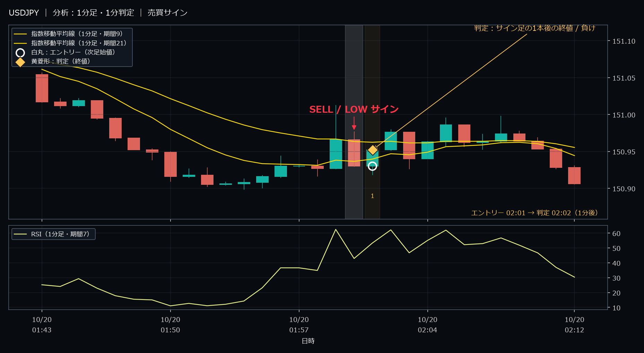Click the 10/20 02:04 time axis label
This screenshot has height=353, width=644.
coord(428,325)
